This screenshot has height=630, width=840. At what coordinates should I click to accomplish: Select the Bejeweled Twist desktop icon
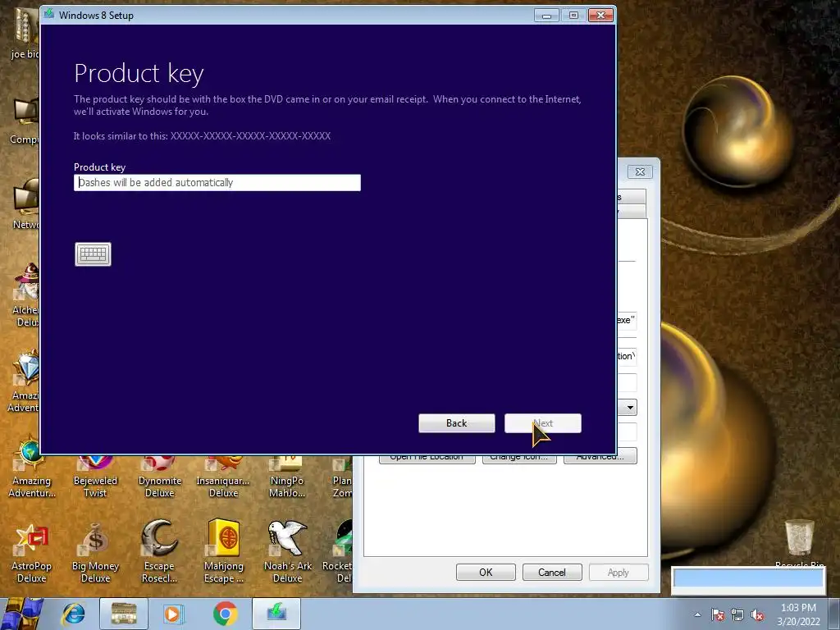95,477
